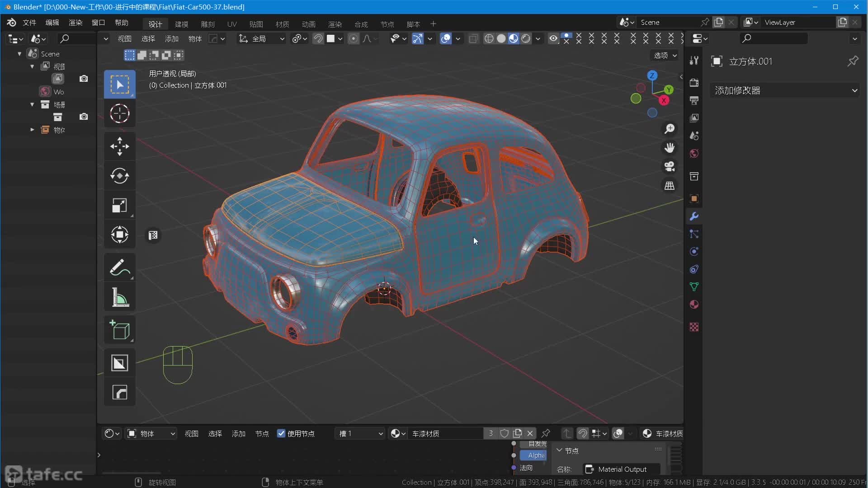Open the Physics properties tab
The image size is (868, 488).
(694, 252)
